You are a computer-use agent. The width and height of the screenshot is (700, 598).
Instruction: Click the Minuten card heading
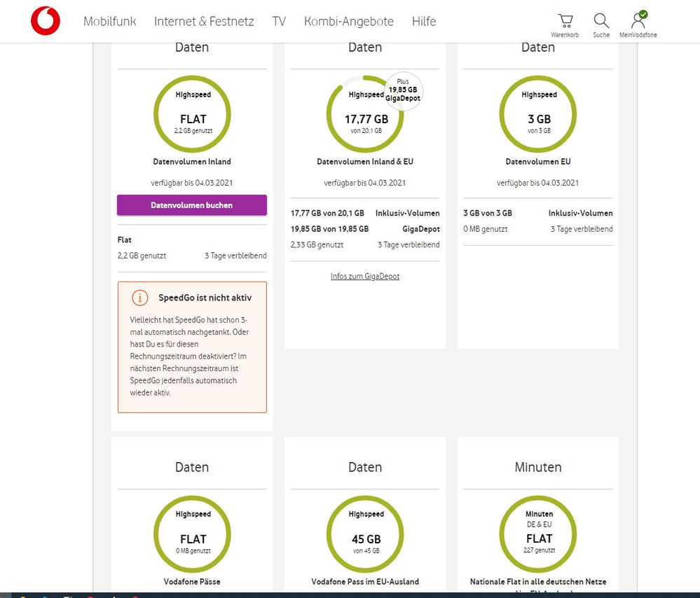pos(538,467)
